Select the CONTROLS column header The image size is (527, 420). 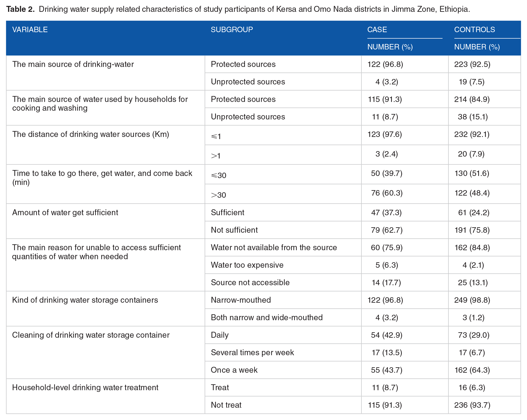point(474,30)
